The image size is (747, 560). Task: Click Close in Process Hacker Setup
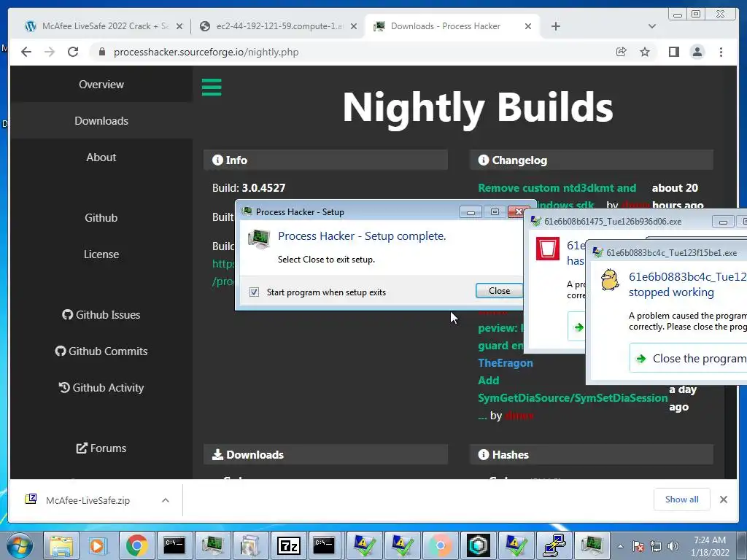coord(499,290)
